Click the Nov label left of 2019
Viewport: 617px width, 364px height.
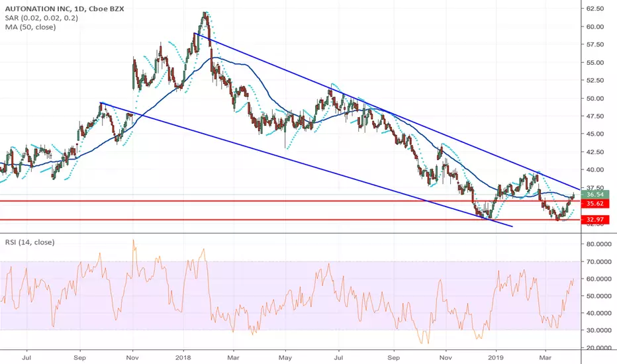tap(446, 357)
